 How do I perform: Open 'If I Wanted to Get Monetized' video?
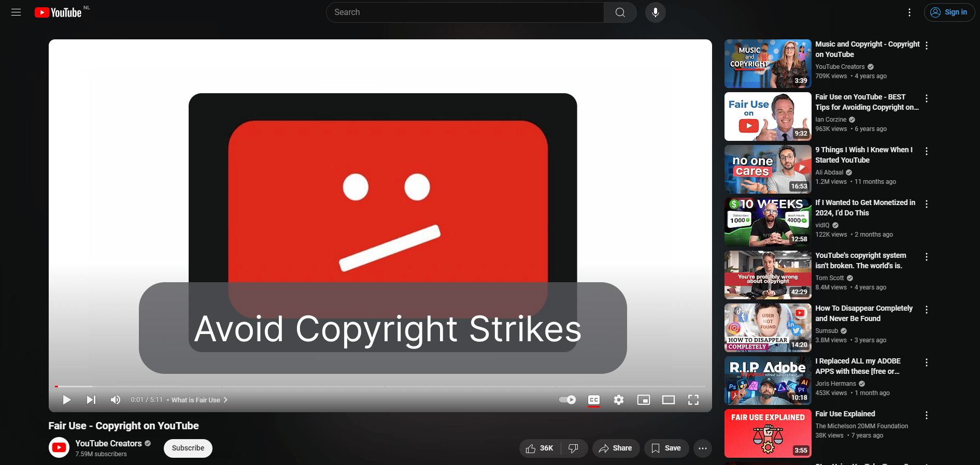865,208
